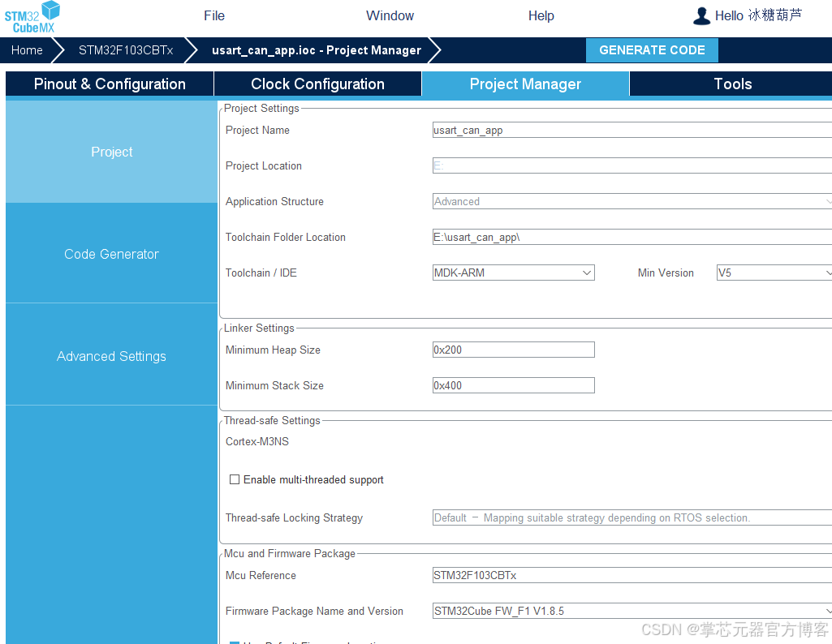Enable multi-threaded support checkbox
Screen dimensions: 832x644
click(x=235, y=479)
